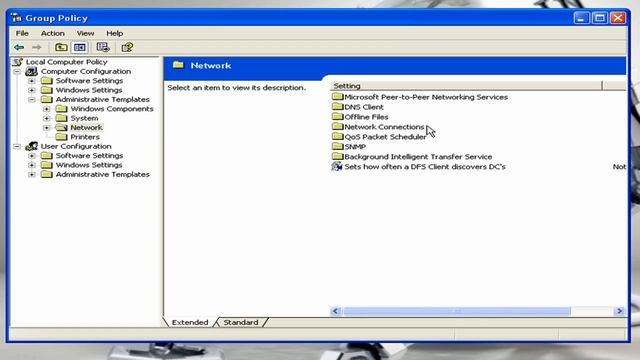
Task: Click the SNMP folder icon
Action: (x=338, y=146)
